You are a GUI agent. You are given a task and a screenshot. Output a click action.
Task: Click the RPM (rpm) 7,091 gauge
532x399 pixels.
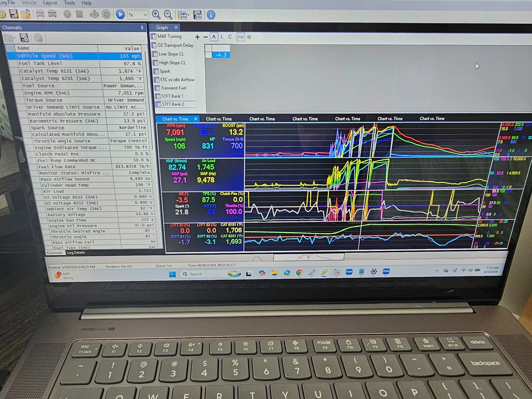coord(176,130)
